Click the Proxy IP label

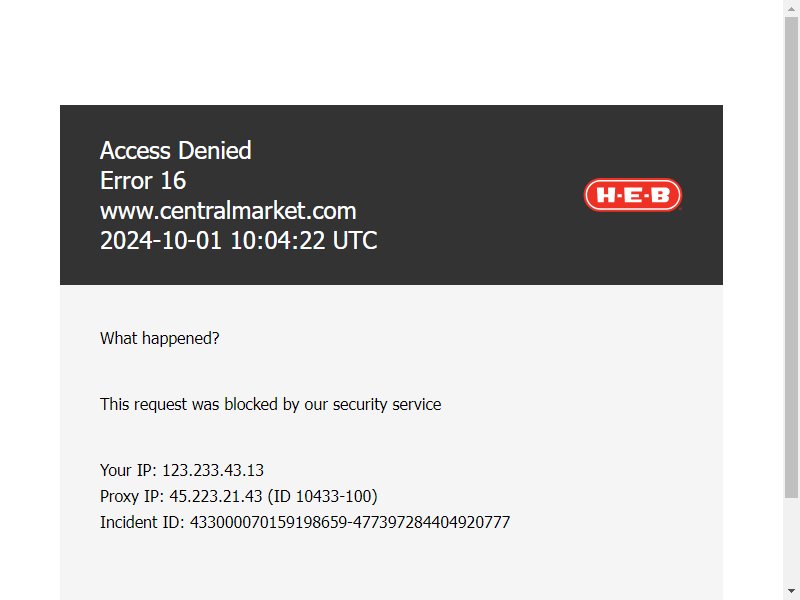point(132,496)
